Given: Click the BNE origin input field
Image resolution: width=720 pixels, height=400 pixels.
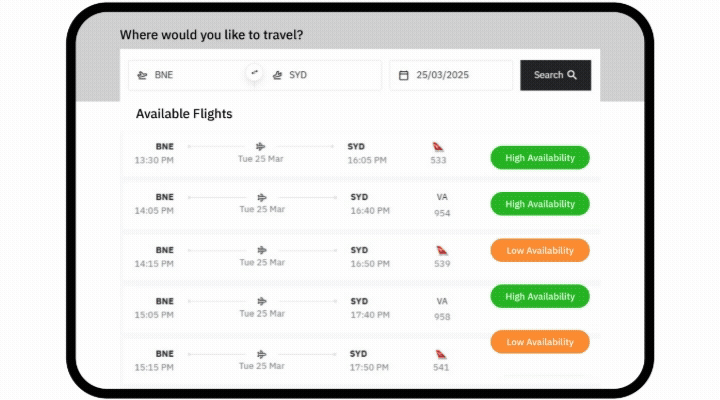Looking at the screenshot, I should tap(191, 75).
